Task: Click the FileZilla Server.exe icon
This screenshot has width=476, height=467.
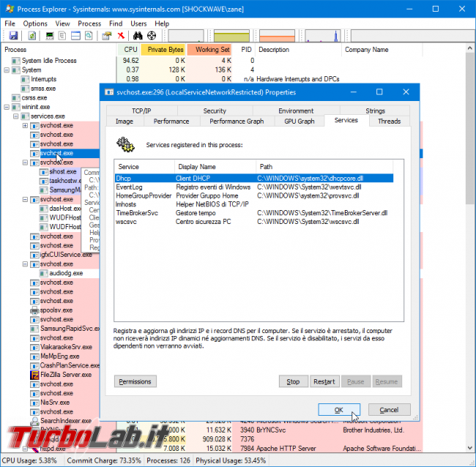Action: pos(34,375)
